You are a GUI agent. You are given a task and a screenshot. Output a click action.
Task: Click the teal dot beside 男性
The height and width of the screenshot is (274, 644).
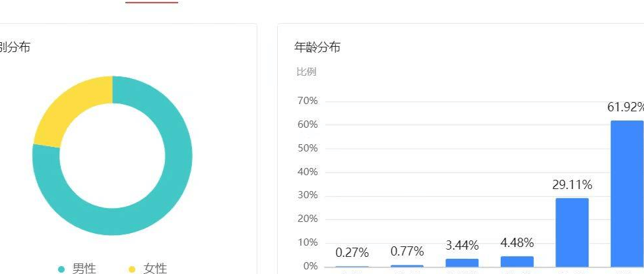(61, 269)
